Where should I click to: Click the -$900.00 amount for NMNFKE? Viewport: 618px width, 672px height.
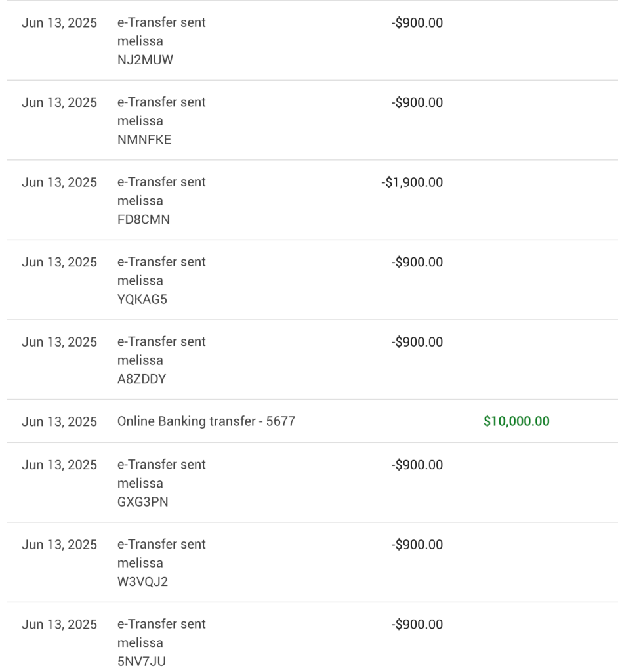tap(417, 102)
